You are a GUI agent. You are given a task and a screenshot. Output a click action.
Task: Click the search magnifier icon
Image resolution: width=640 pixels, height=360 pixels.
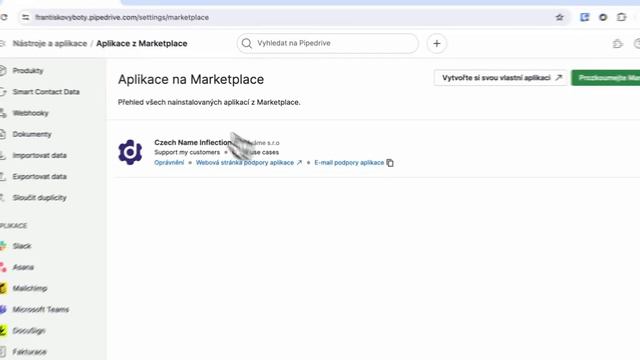coord(247,43)
